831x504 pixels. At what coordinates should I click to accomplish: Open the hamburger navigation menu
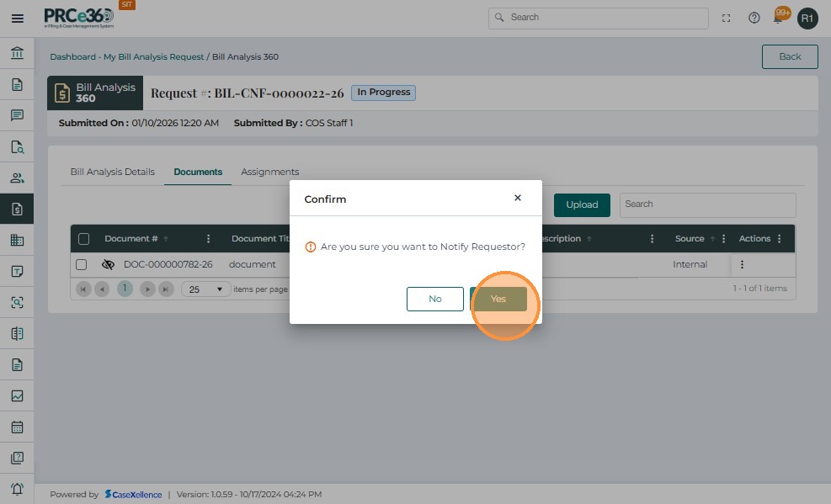coord(18,19)
